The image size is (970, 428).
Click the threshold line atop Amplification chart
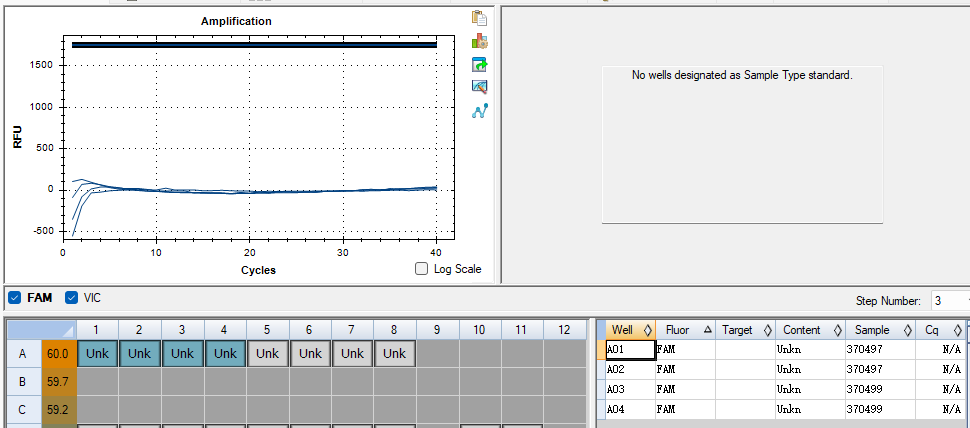pos(254,45)
